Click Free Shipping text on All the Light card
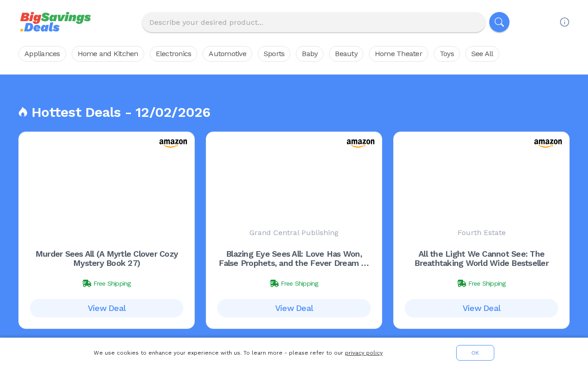Viewport: 588px width, 368px height. [x=487, y=283]
